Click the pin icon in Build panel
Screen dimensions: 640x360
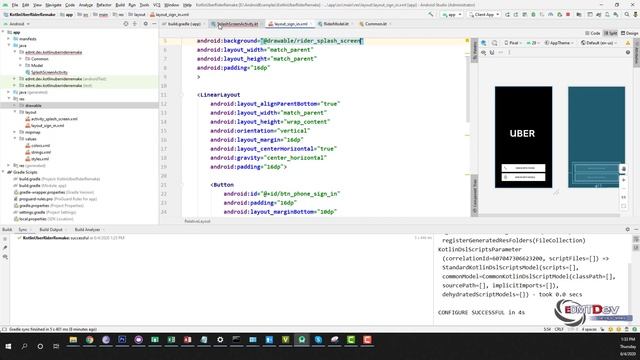click(5, 248)
